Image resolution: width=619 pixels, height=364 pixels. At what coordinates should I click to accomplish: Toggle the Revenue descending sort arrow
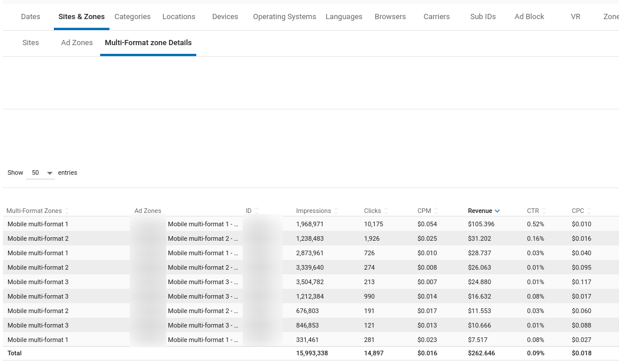[497, 211]
